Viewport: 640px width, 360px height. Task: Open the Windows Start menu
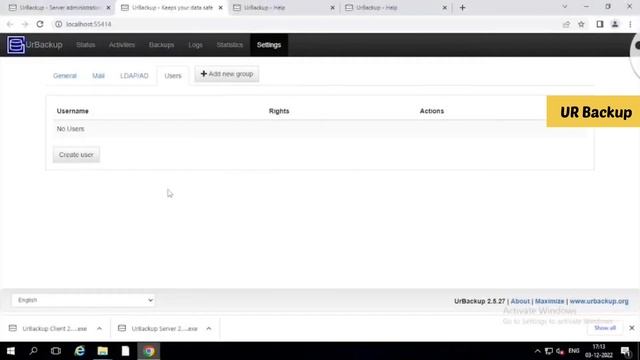coord(11,351)
